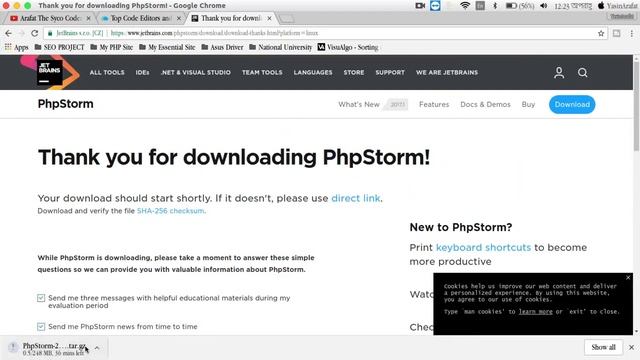Open the National University bookmark folder
This screenshot has height=360, width=640.
pos(280,47)
